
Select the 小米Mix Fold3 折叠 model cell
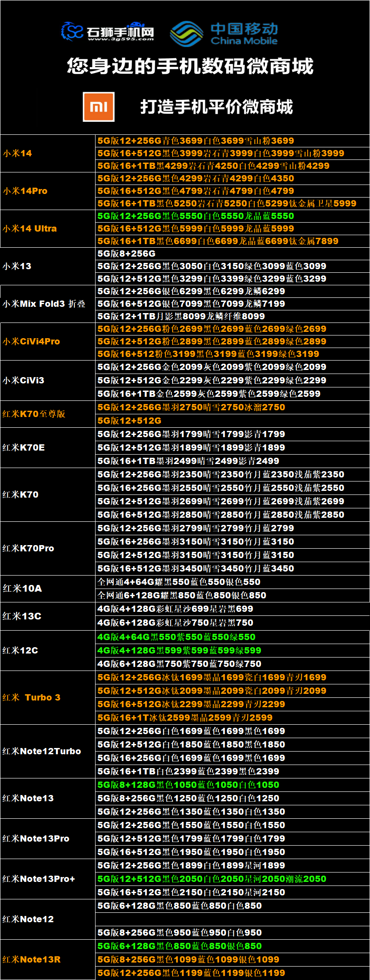click(x=48, y=304)
